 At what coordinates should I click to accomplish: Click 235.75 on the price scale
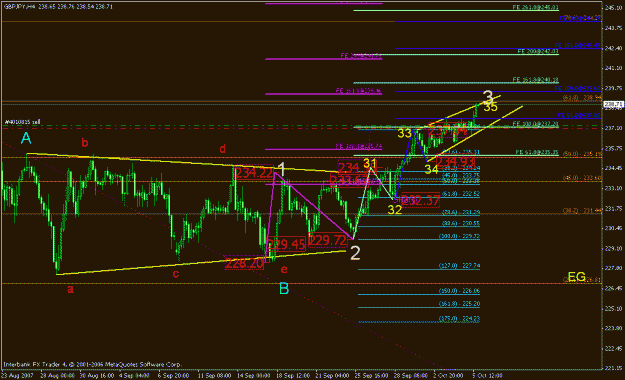pos(614,148)
